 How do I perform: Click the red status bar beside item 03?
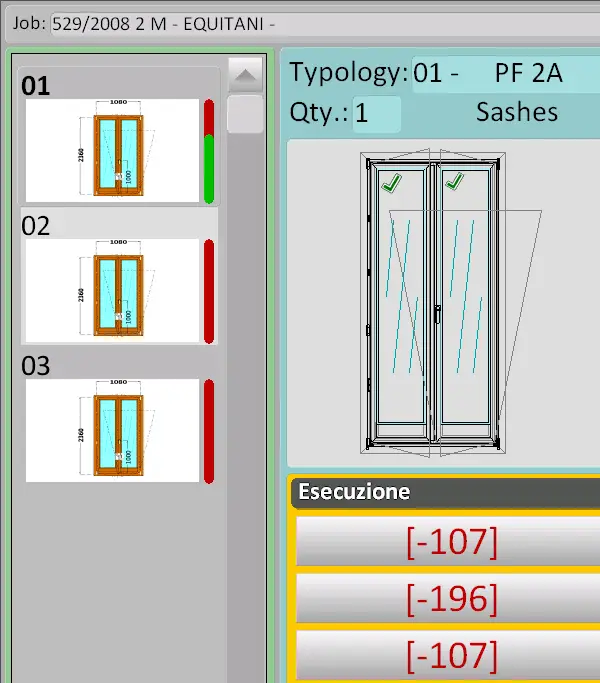(209, 430)
